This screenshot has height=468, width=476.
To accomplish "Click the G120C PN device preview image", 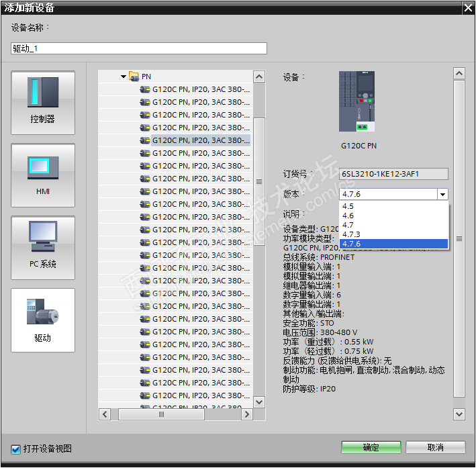I will [356, 101].
